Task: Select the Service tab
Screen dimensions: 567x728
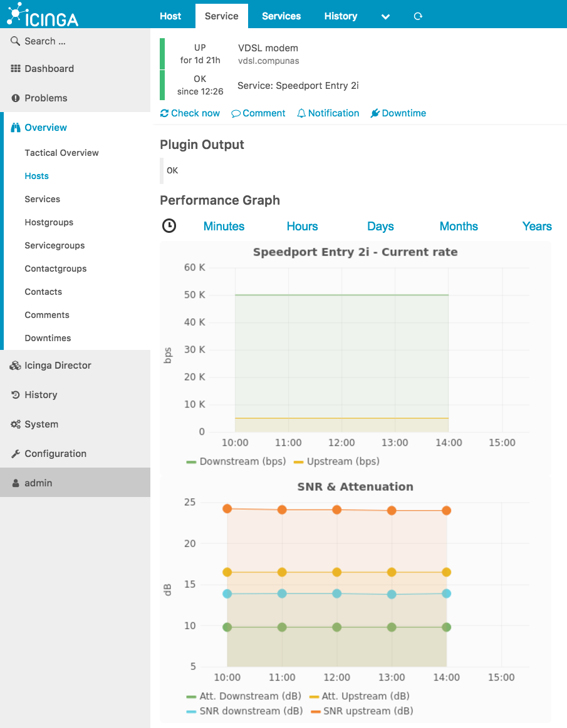Action: (x=222, y=16)
